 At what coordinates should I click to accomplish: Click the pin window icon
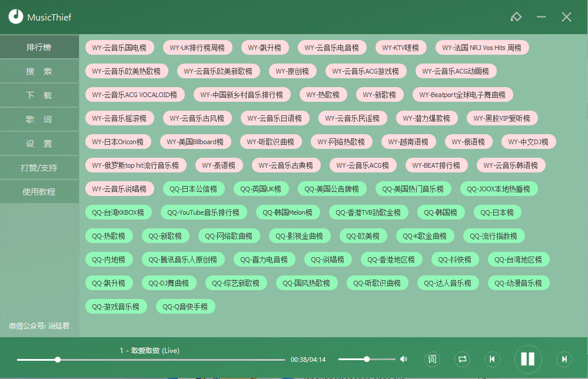516,17
